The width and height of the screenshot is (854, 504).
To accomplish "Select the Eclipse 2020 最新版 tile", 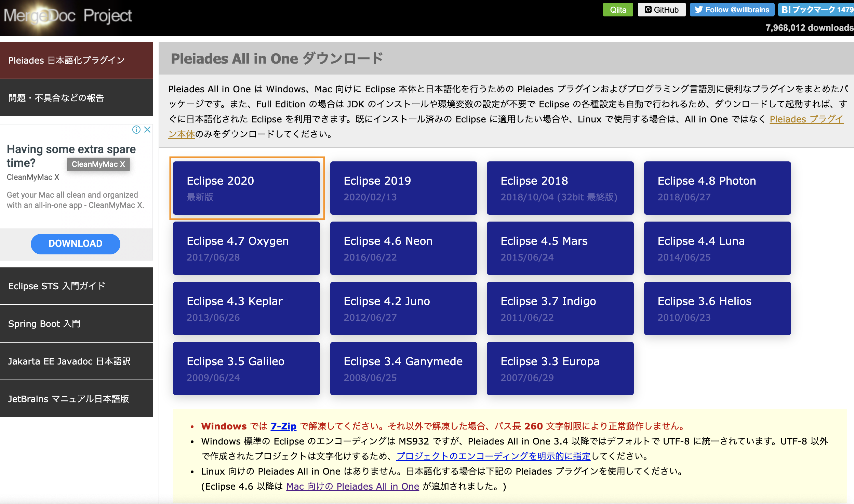I will 246,188.
